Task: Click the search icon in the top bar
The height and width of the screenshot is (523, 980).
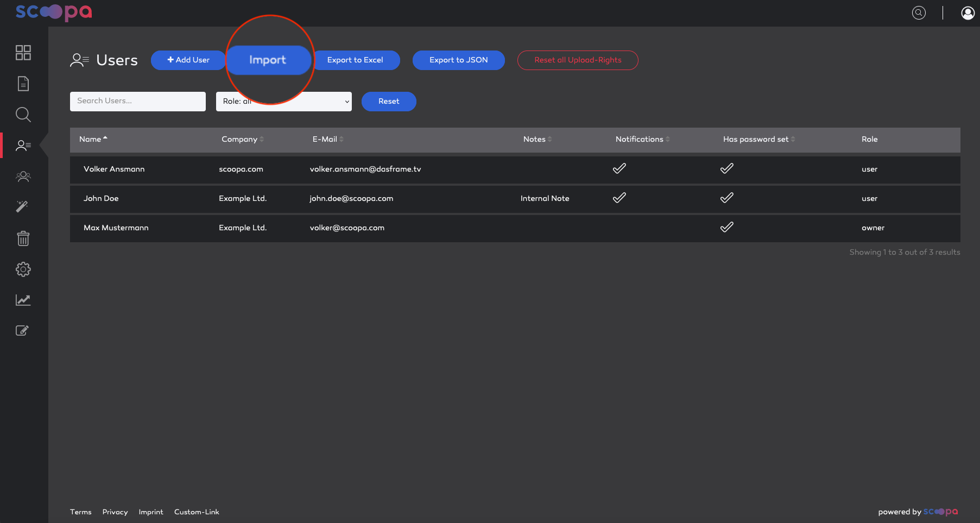Action: pos(919,12)
